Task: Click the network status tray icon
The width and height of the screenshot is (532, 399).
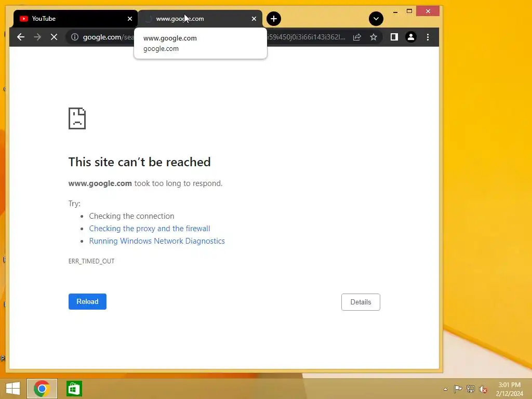Action: click(471, 389)
